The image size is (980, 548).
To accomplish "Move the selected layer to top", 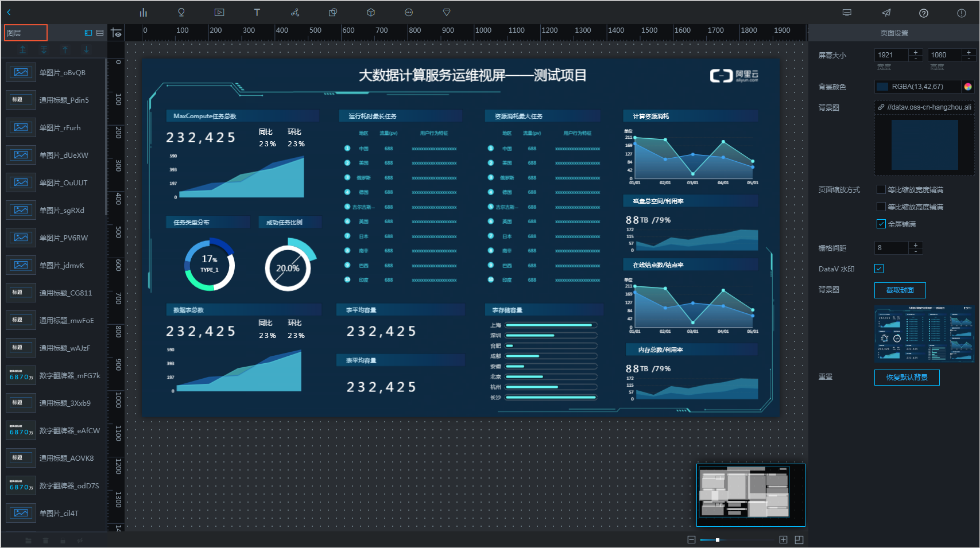I will (x=23, y=50).
